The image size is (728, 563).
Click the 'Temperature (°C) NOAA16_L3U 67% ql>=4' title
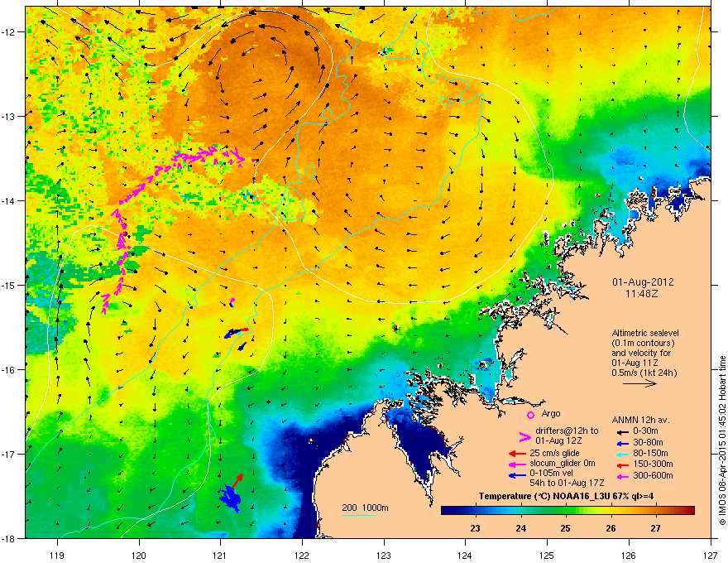tap(566, 496)
